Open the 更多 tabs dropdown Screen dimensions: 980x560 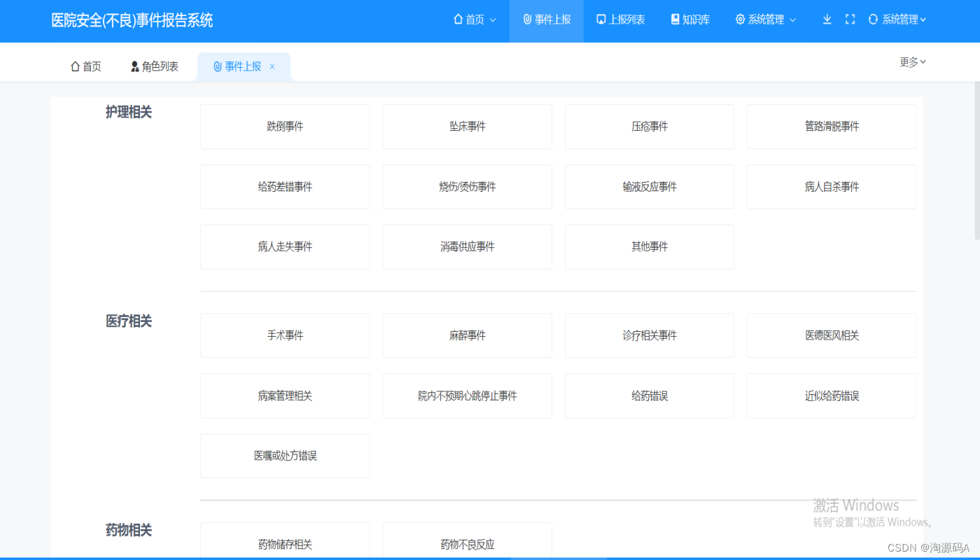(913, 62)
